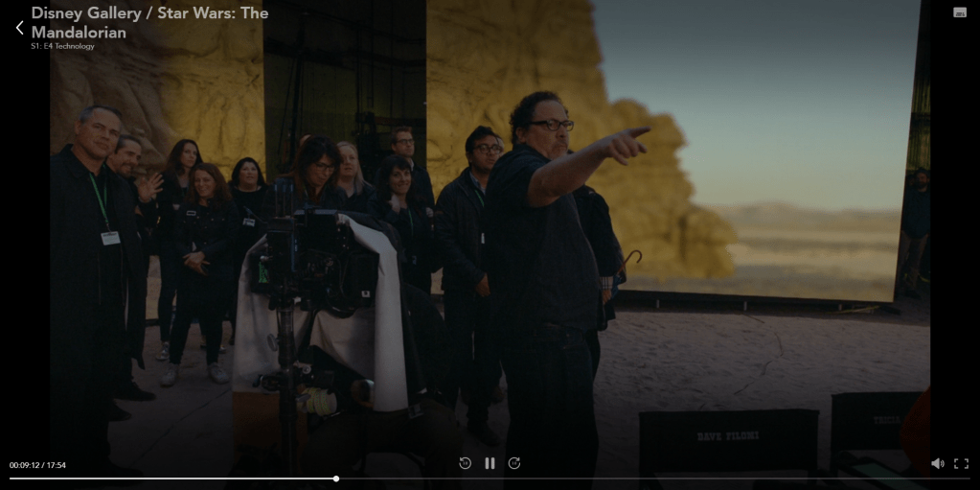Enter fullscreen mode
Viewport: 980px width, 490px height.
[961, 463]
